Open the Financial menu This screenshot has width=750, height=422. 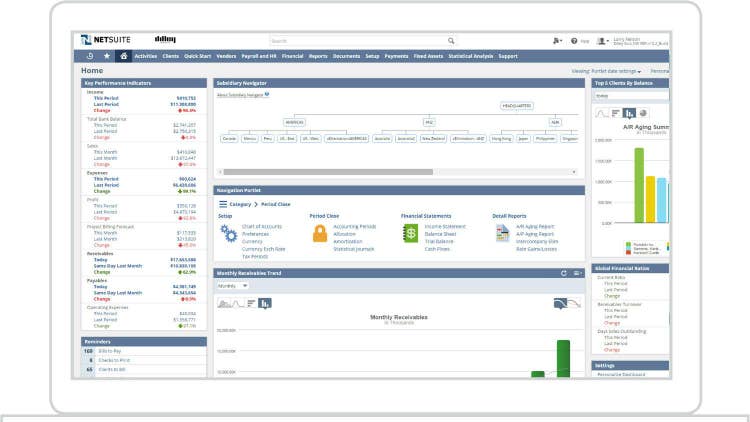(x=292, y=56)
